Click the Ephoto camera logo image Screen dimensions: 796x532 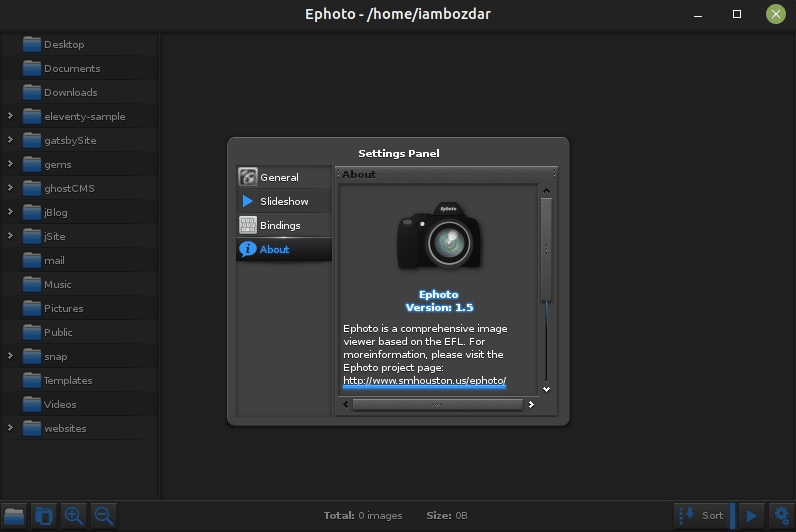(439, 235)
